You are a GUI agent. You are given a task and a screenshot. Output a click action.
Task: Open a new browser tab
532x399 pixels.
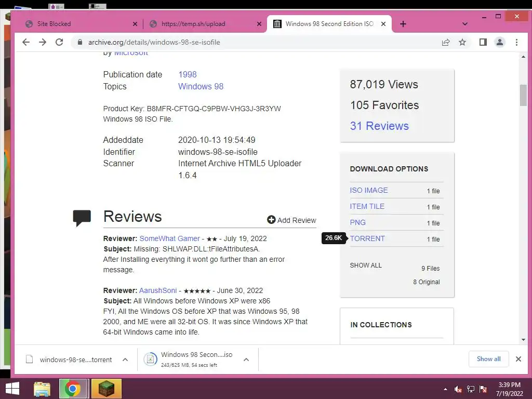(403, 24)
